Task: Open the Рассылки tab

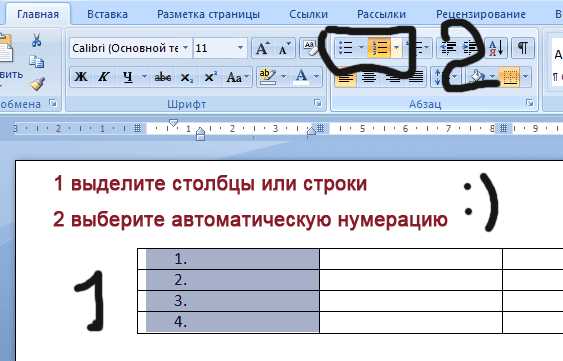Action: [381, 14]
